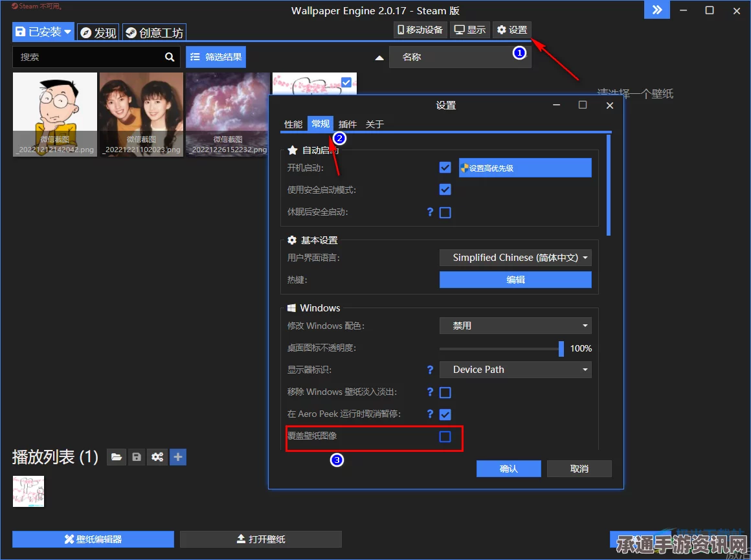Viewport: 751px width, 560px height.
Task: Check 移除 Windows 壁纸淡入淡出 box
Action: pyautogui.click(x=445, y=393)
